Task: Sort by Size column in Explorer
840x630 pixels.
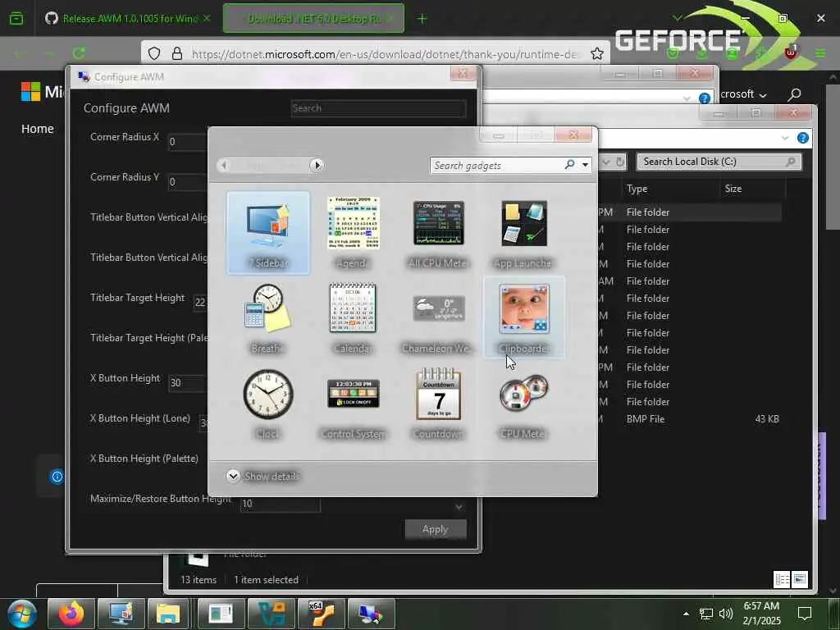Action: click(x=733, y=189)
